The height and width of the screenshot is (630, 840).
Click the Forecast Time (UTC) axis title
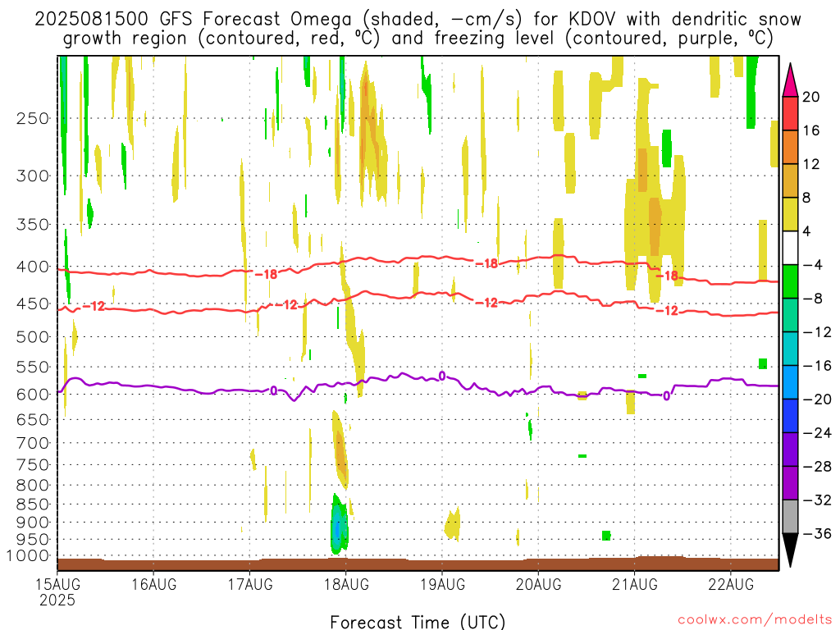418,622
